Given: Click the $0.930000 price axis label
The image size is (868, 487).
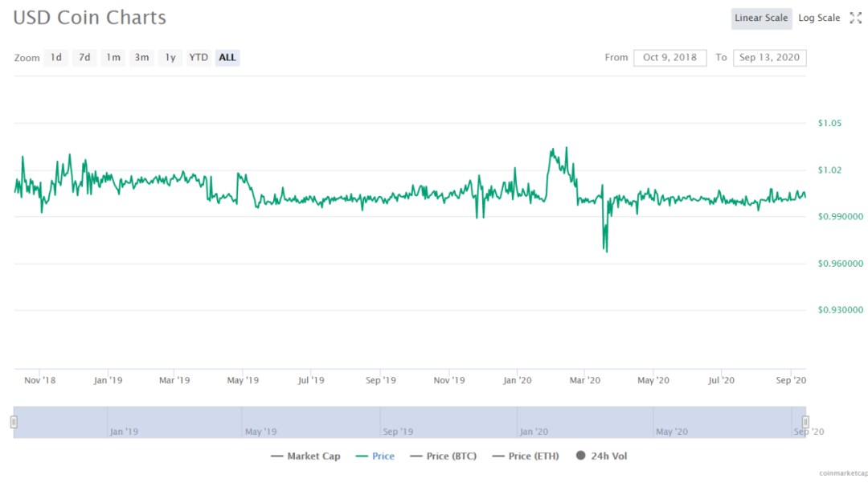Looking at the screenshot, I should coord(841,310).
